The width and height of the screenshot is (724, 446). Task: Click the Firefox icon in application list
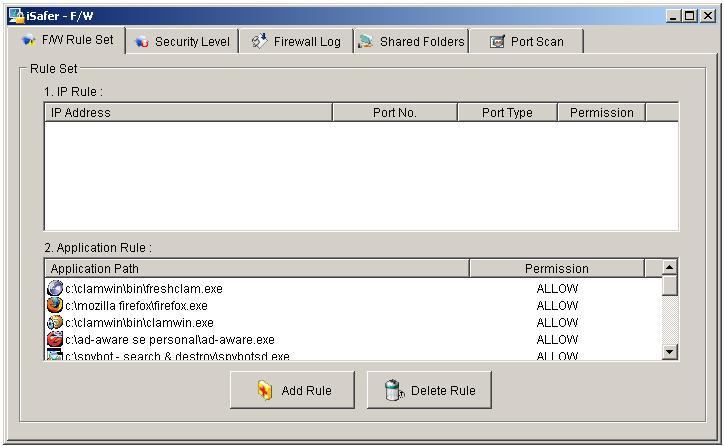55,305
